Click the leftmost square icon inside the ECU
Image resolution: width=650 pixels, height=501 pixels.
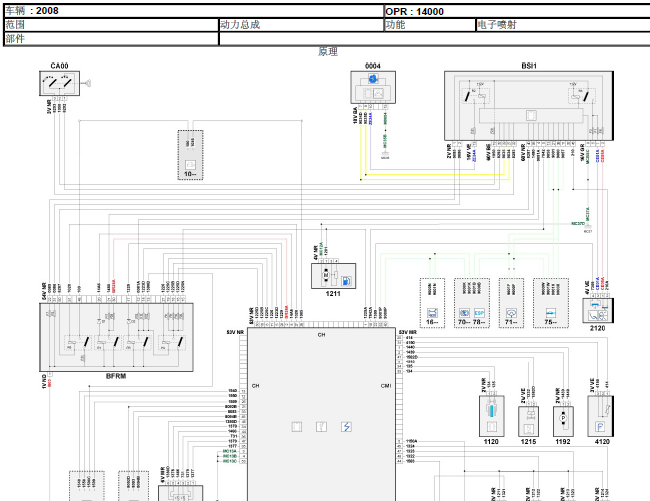click(297, 426)
